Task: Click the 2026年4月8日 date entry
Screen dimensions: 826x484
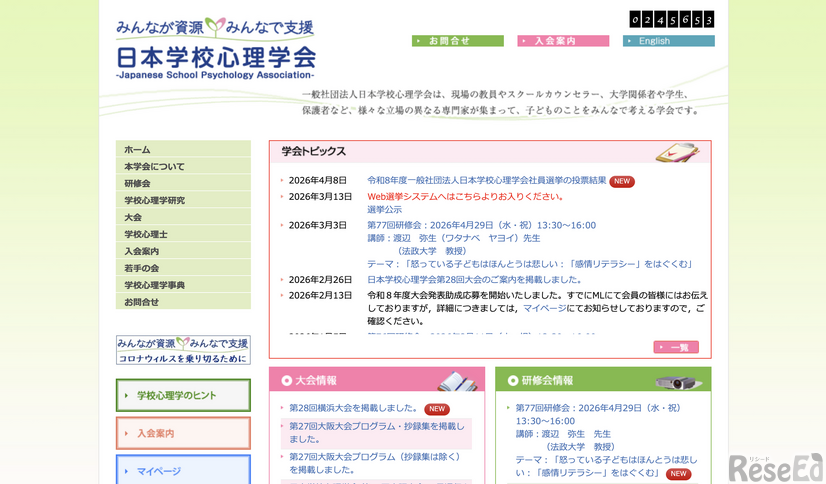Action: (x=318, y=181)
